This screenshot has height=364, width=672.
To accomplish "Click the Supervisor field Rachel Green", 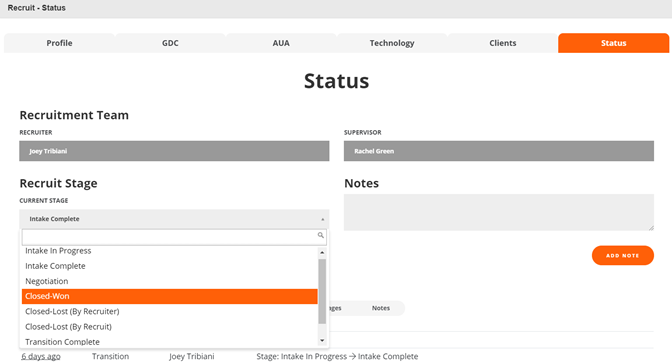I will [x=499, y=151].
